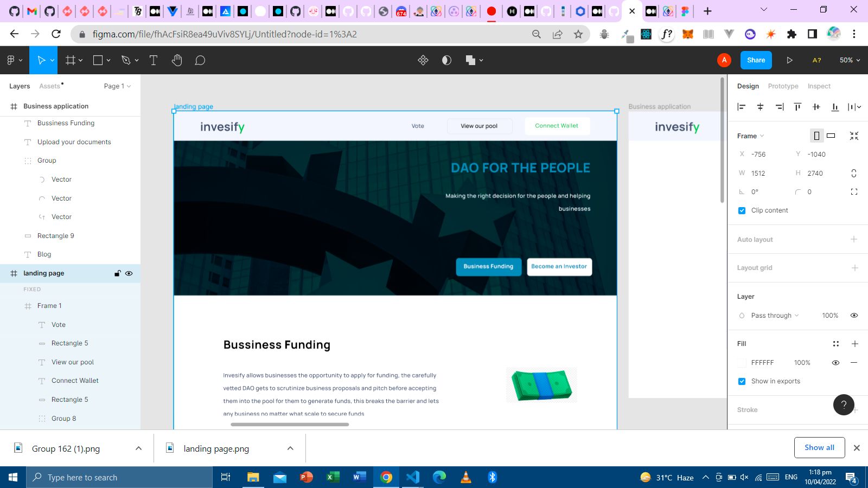868x488 pixels.
Task: Click the Windows Start button
Action: pyautogui.click(x=13, y=477)
